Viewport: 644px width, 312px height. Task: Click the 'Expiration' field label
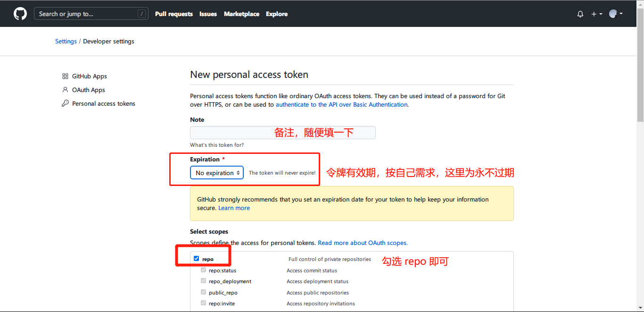[205, 160]
